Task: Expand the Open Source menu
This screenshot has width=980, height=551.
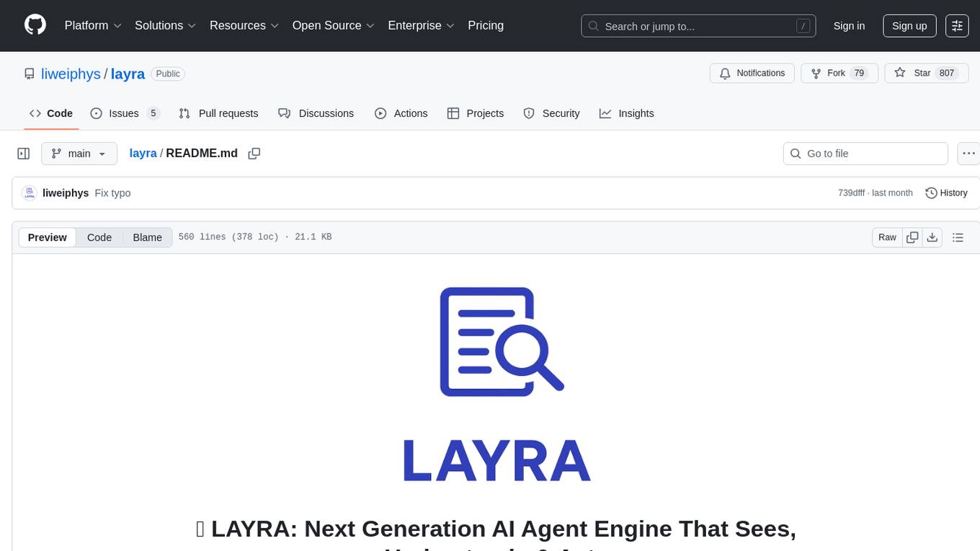Action: point(334,25)
